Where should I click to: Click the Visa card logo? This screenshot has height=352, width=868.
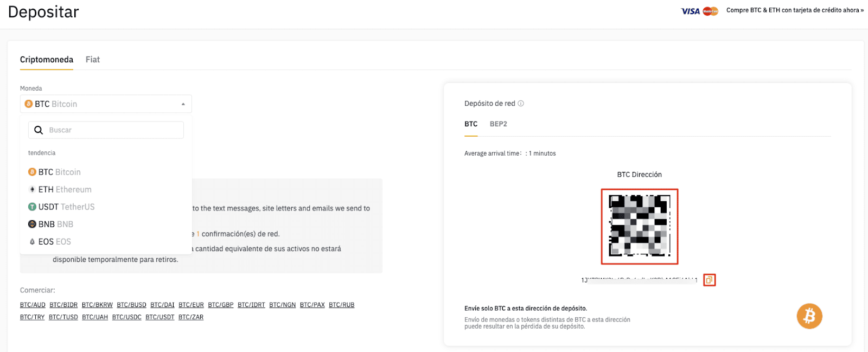tap(691, 11)
